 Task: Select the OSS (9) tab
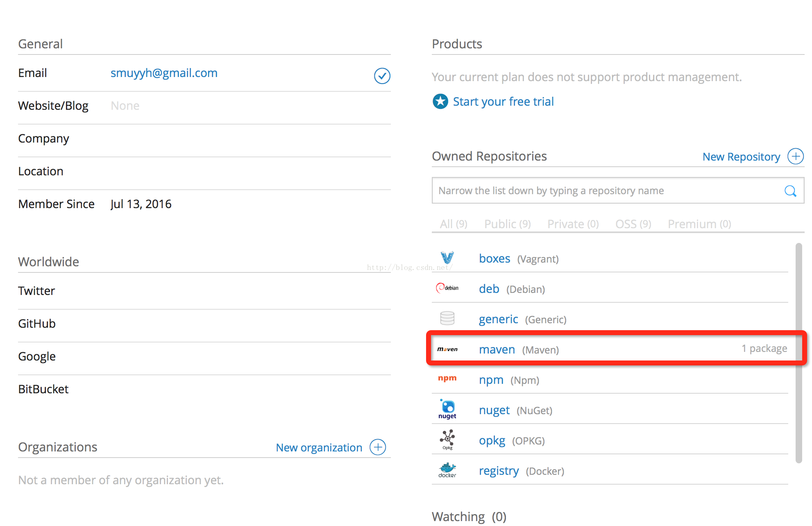point(633,224)
